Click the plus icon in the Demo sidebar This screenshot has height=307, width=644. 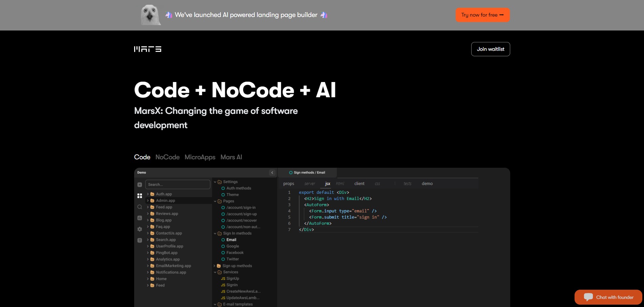pyautogui.click(x=140, y=185)
